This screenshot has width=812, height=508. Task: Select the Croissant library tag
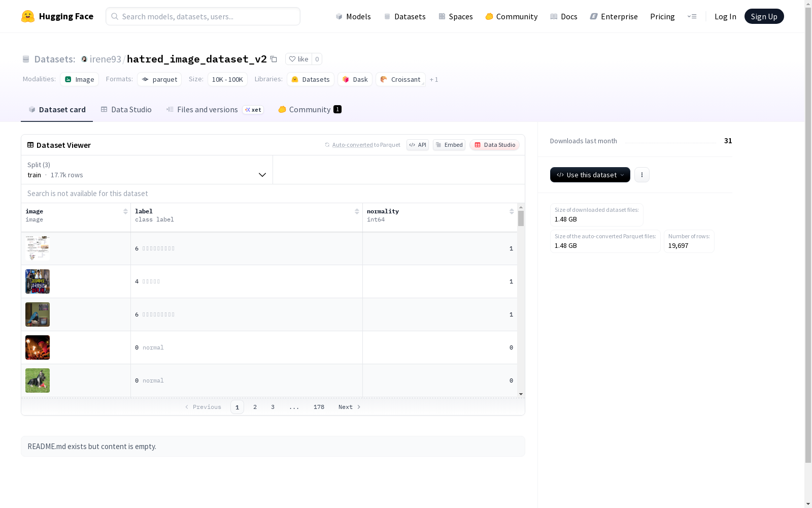point(400,79)
